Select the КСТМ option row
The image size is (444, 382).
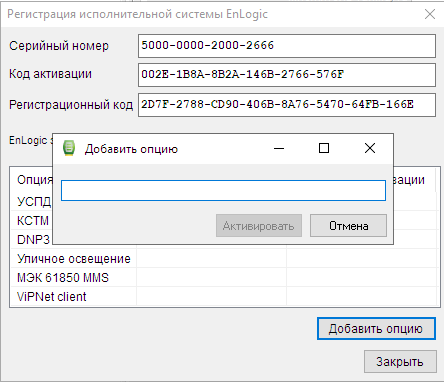click(x=32, y=220)
